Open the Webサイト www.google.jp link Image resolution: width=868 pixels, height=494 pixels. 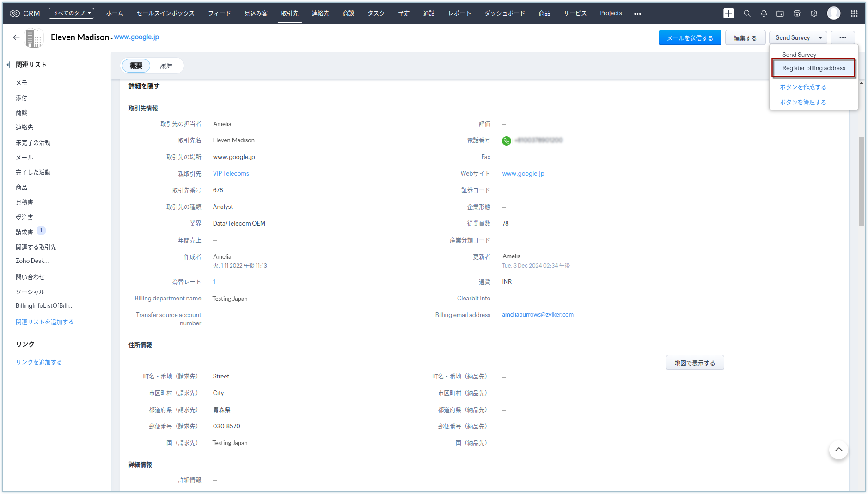pyautogui.click(x=523, y=174)
